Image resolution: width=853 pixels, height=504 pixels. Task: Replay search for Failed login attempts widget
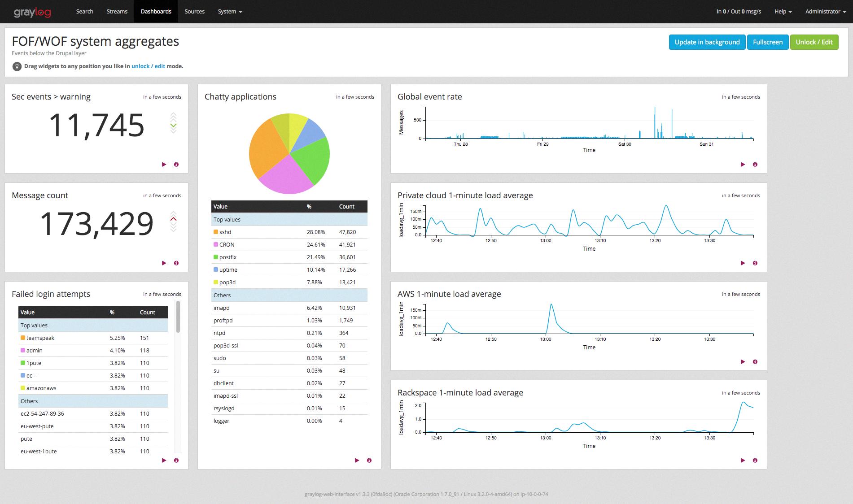[164, 461]
